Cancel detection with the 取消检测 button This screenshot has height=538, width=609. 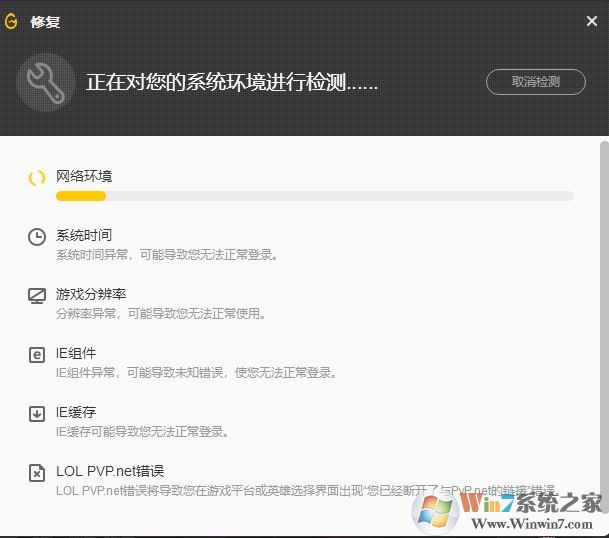click(x=536, y=82)
